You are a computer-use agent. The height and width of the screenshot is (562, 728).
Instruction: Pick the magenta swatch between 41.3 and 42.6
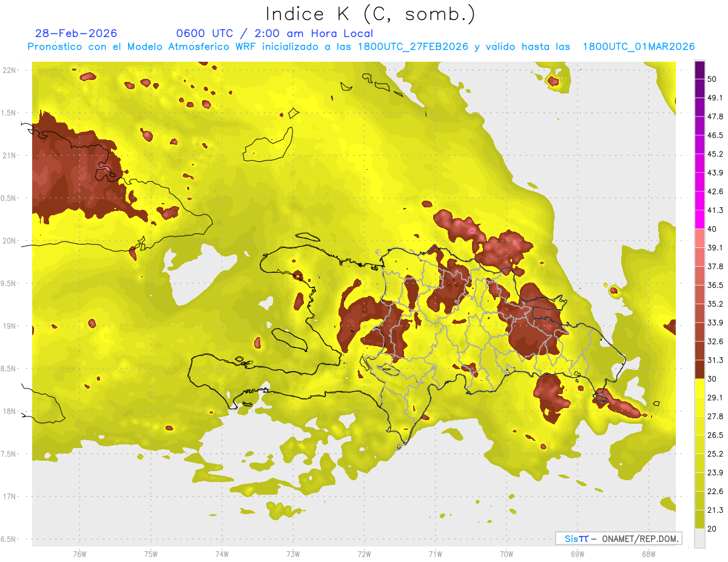(x=699, y=201)
